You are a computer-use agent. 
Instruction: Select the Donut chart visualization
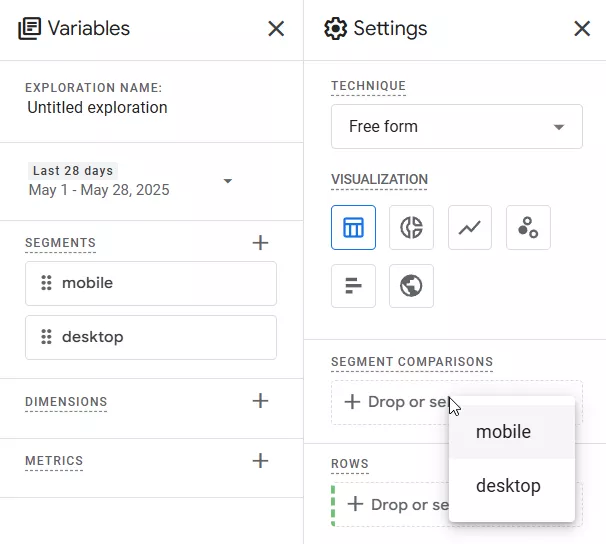(x=411, y=228)
